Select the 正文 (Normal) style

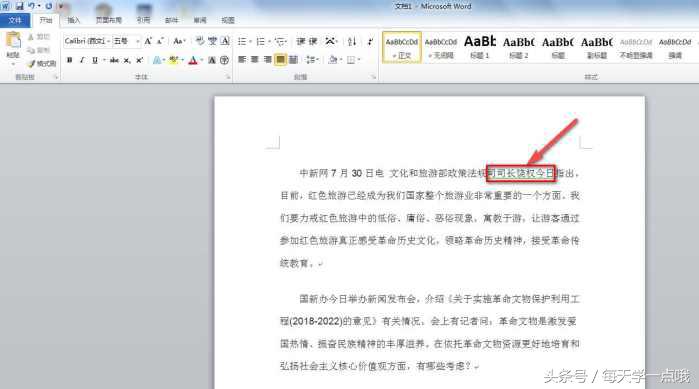402,47
